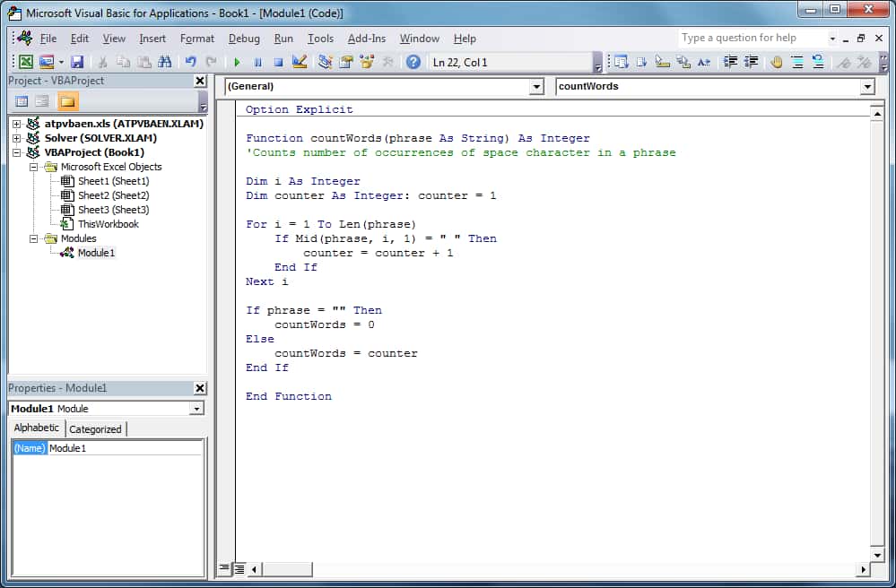Switch to Procedure View at bottom left of code
This screenshot has height=588, width=896.
tap(224, 568)
